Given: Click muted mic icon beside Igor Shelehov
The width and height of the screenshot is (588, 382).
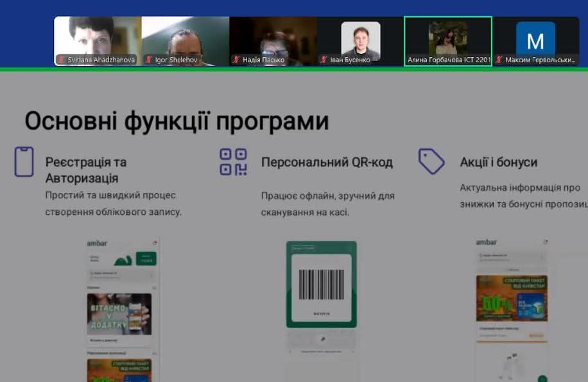Looking at the screenshot, I should coord(149,60).
